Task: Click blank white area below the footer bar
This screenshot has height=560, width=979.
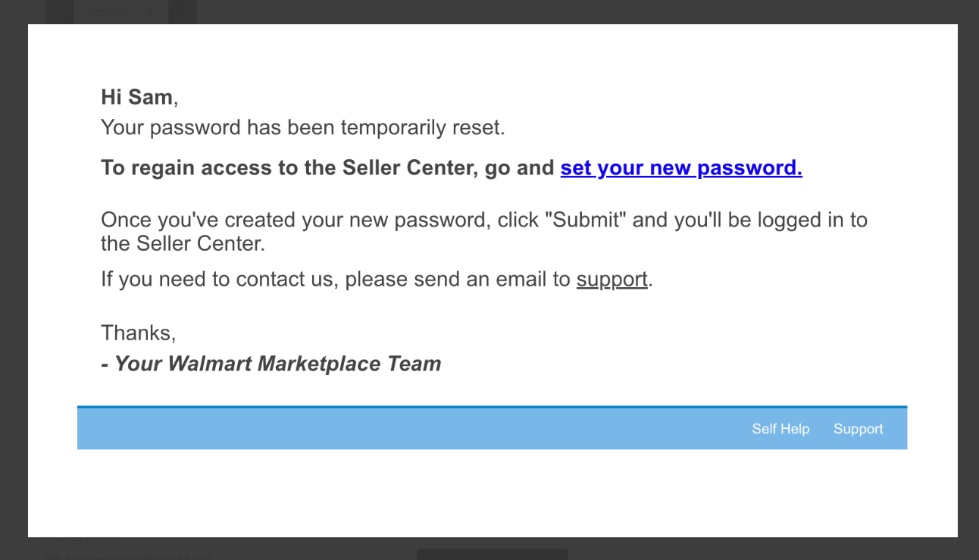Action: coord(493,493)
